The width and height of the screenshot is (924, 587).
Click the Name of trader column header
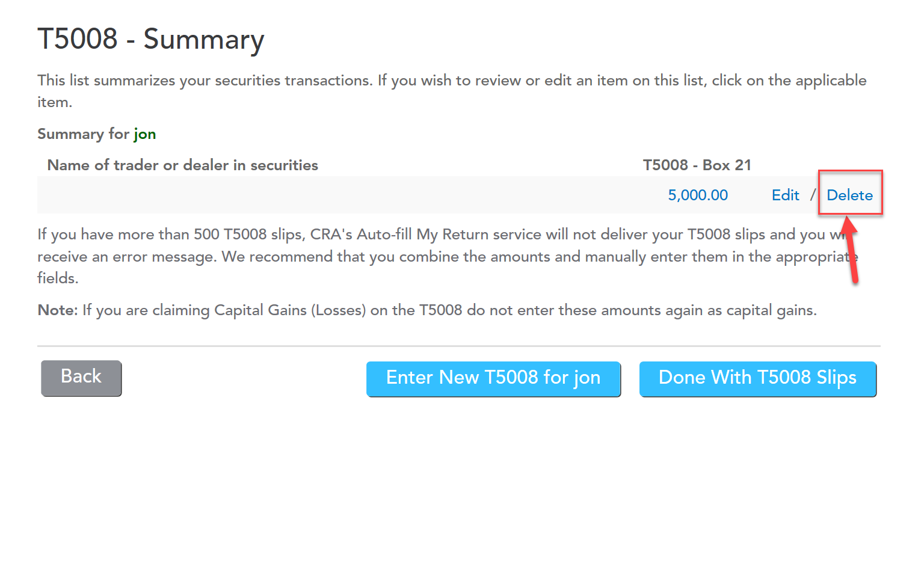tap(182, 165)
